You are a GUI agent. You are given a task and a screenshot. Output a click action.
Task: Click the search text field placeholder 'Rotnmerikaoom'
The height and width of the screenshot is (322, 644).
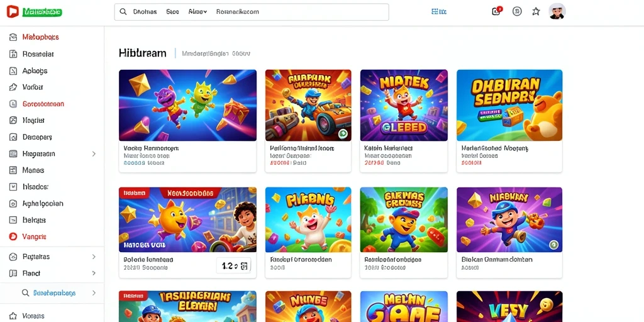(237, 12)
